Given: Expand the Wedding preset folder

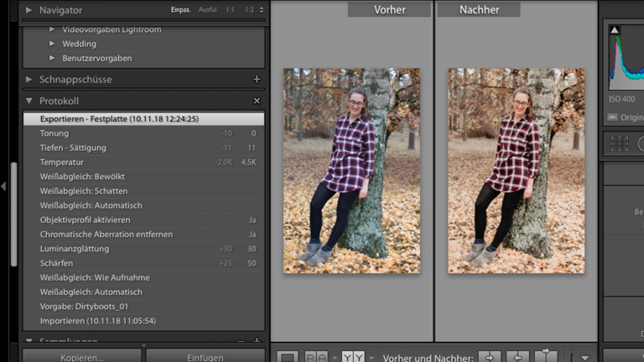Looking at the screenshot, I should coord(52,44).
